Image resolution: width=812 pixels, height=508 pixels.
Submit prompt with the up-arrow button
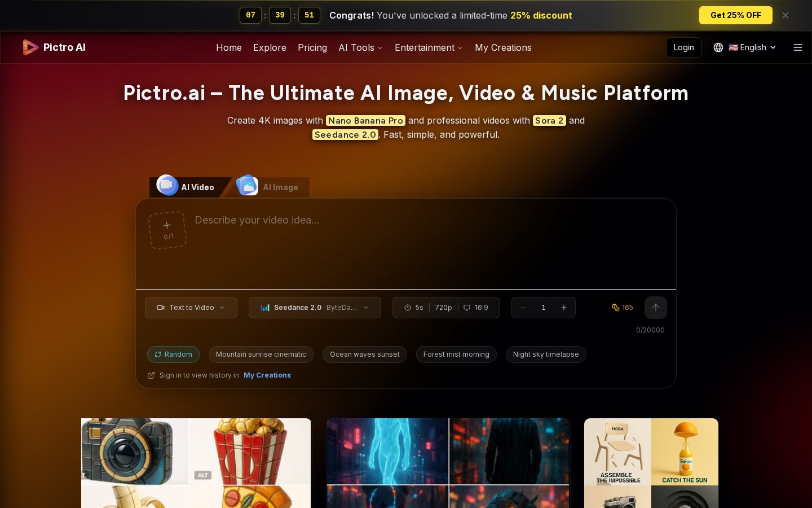click(x=656, y=308)
